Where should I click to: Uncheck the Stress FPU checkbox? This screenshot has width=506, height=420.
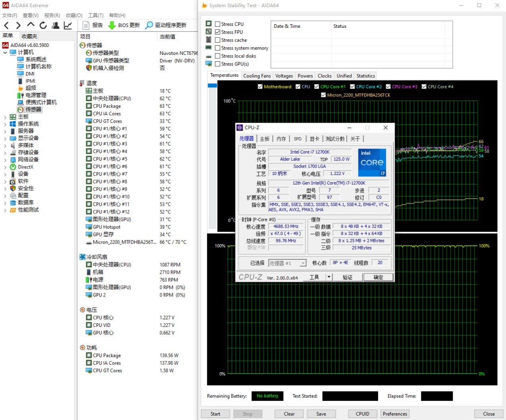point(218,32)
